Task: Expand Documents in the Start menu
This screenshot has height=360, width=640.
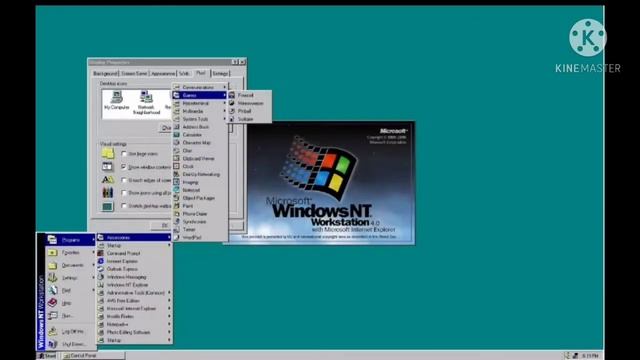Action: [x=70, y=265]
